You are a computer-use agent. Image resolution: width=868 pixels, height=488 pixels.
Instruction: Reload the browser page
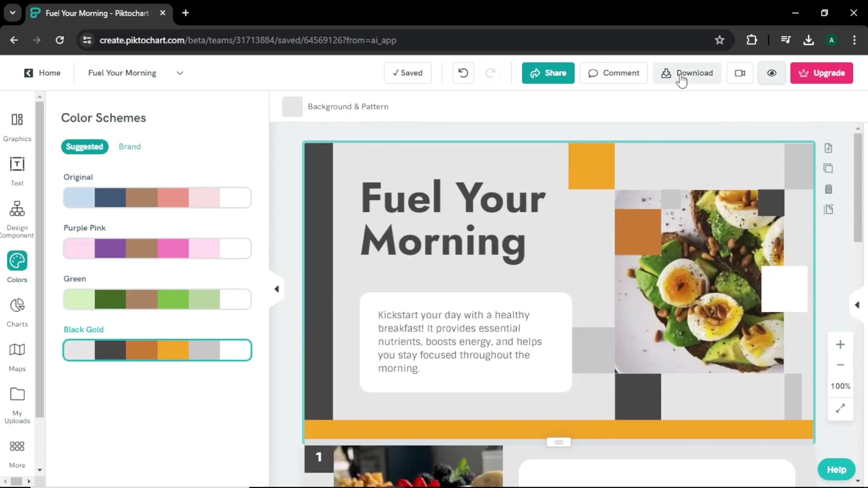[60, 40]
